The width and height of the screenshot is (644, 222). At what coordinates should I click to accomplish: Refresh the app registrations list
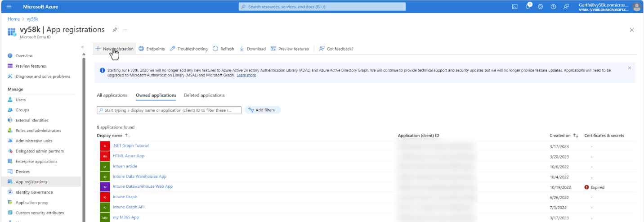point(223,49)
